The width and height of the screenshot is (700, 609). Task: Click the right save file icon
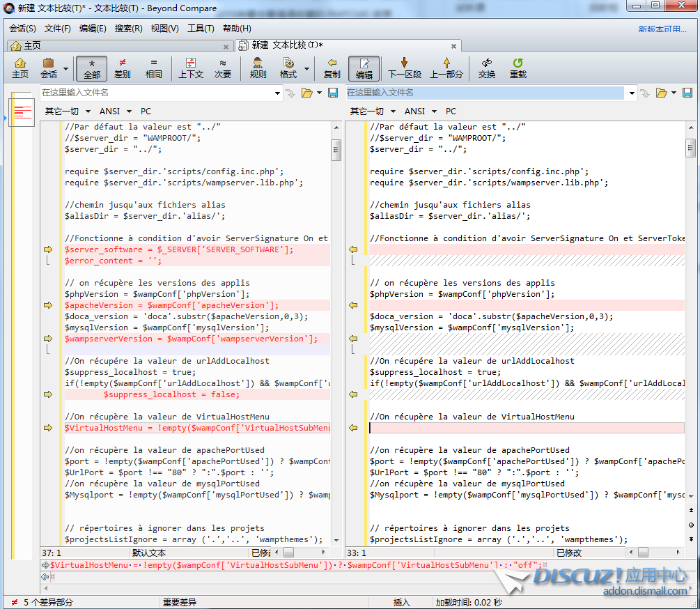(x=687, y=93)
